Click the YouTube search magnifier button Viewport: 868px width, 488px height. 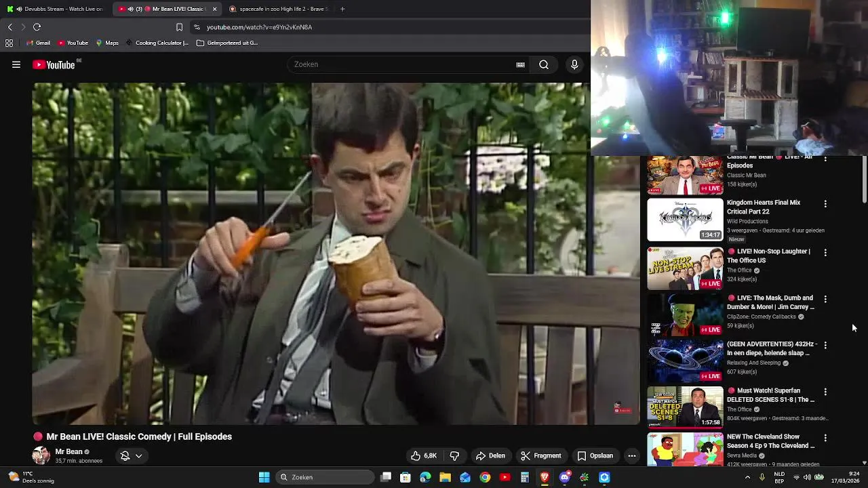click(544, 64)
